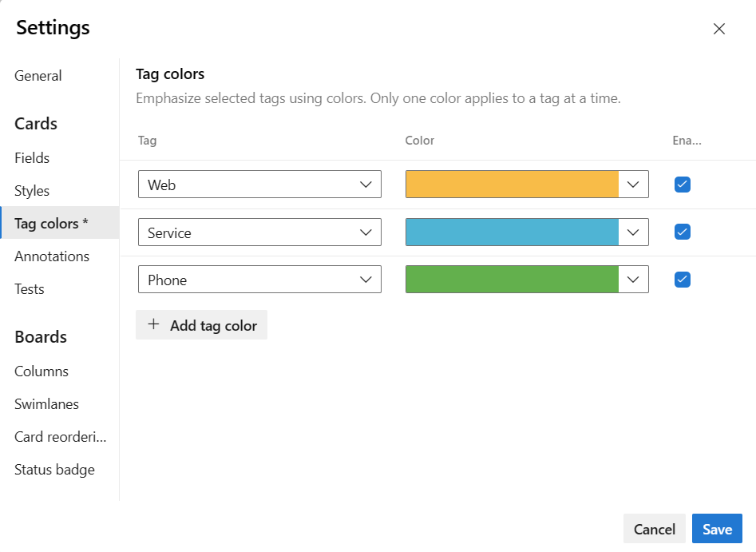Viewport: 756px width, 552px height.
Task: Click the Phone tag name field
Action: click(x=259, y=280)
